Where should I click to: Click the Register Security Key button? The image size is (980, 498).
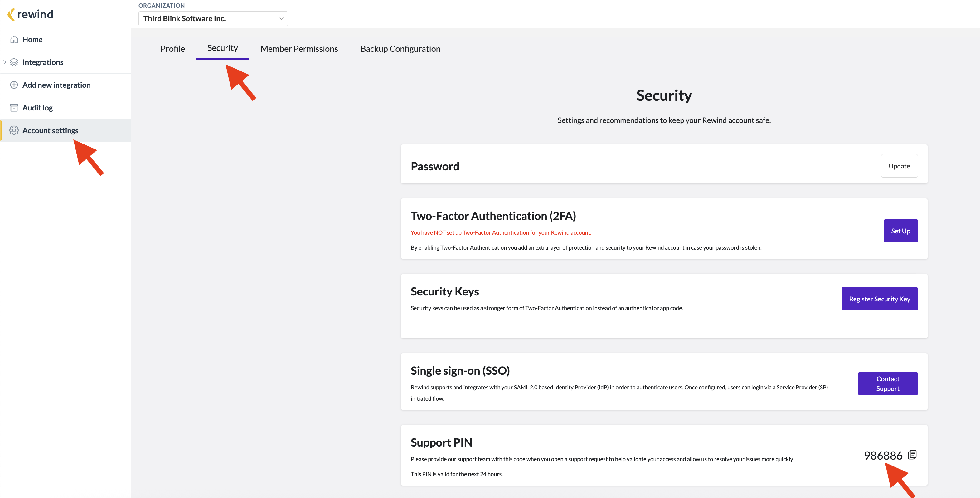tap(879, 299)
